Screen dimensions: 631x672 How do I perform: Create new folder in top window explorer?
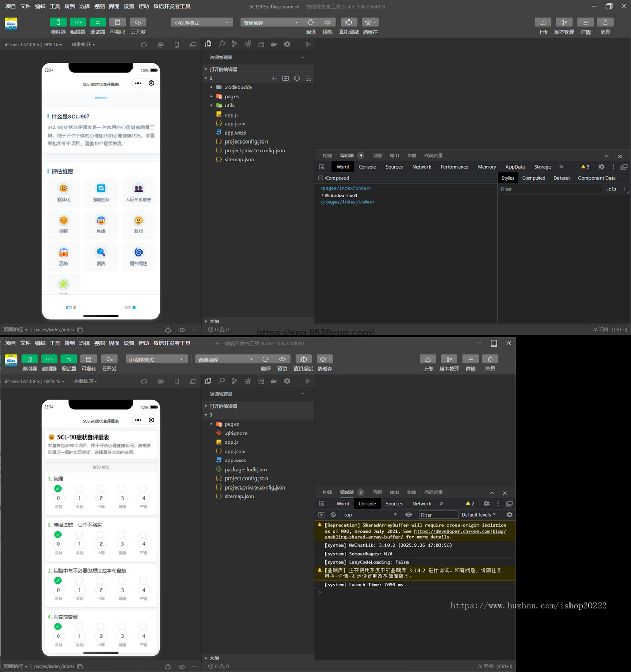(x=286, y=78)
